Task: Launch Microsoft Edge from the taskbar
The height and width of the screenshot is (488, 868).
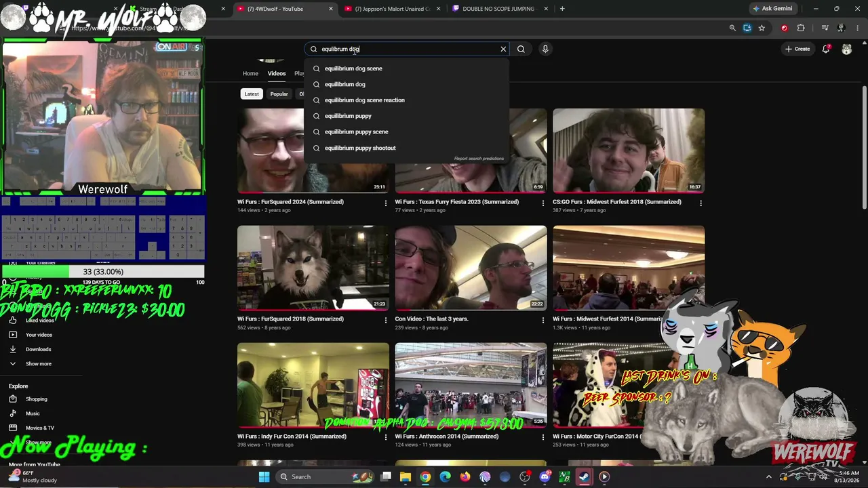Action: [x=445, y=476]
